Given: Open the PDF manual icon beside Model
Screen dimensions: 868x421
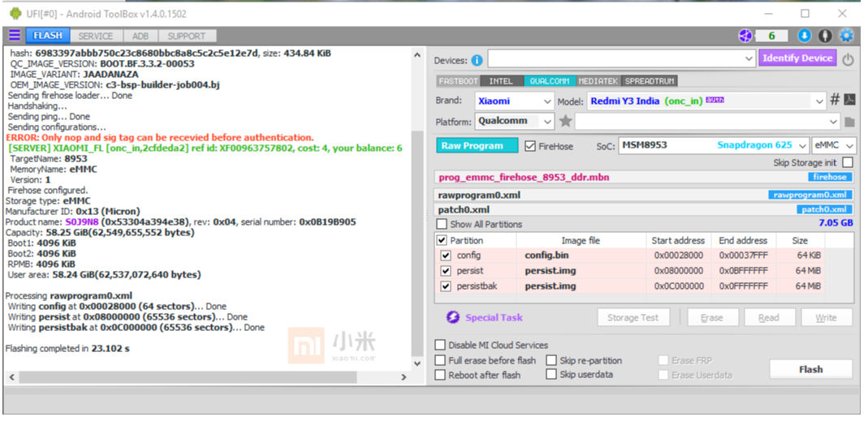Looking at the screenshot, I should coord(849,100).
